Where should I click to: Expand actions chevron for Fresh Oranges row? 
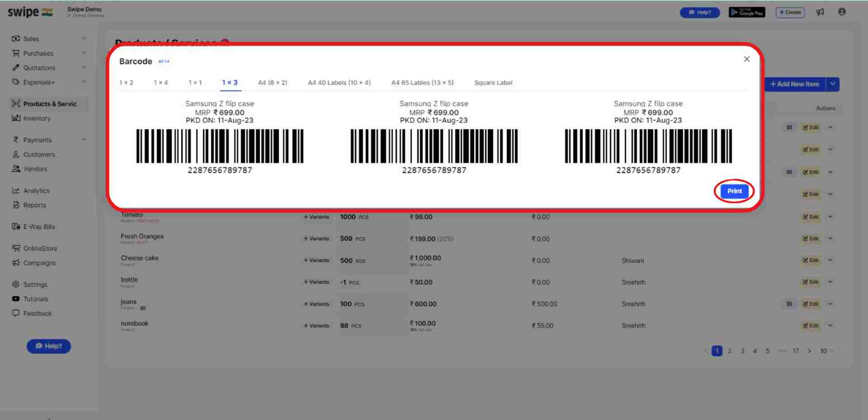830,238
